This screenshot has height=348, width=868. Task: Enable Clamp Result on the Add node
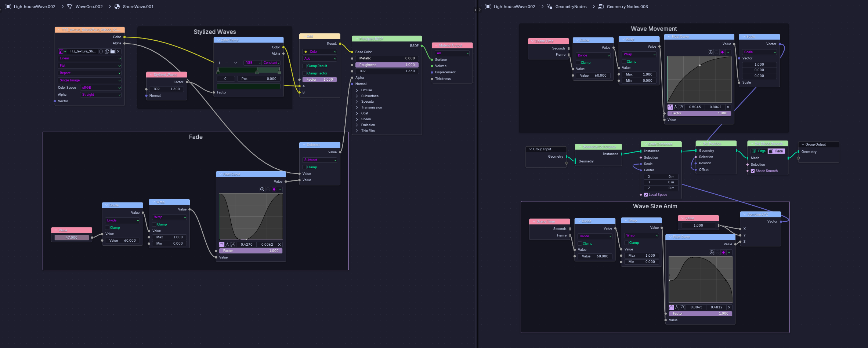(304, 66)
